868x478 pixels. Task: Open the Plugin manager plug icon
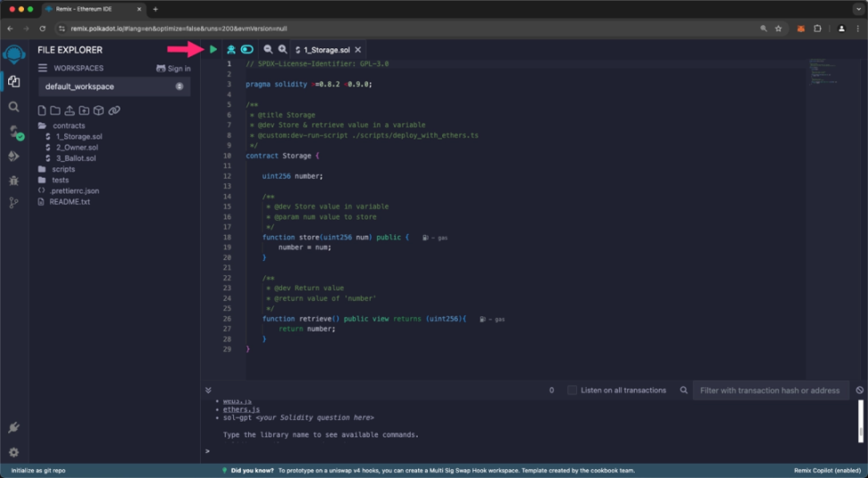[x=13, y=428]
